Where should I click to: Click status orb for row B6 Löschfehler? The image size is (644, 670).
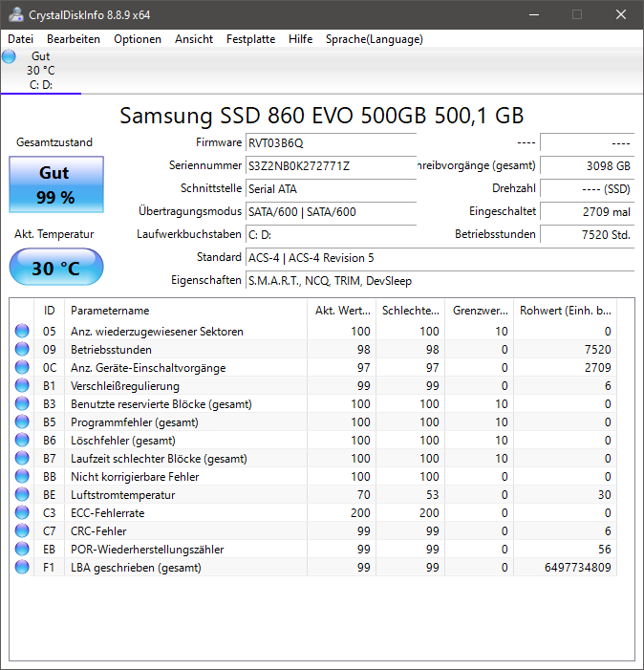point(22,440)
